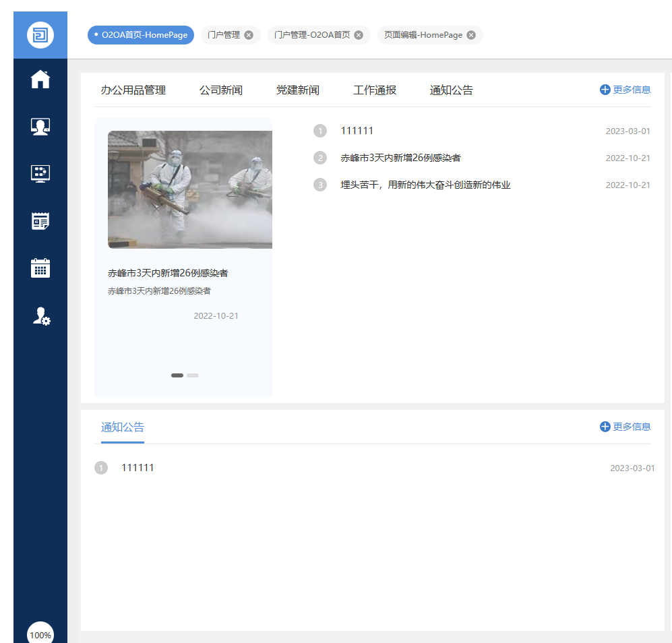Image resolution: width=672 pixels, height=643 pixels.
Task: Open the news document sidebar icon
Action: coord(40,221)
